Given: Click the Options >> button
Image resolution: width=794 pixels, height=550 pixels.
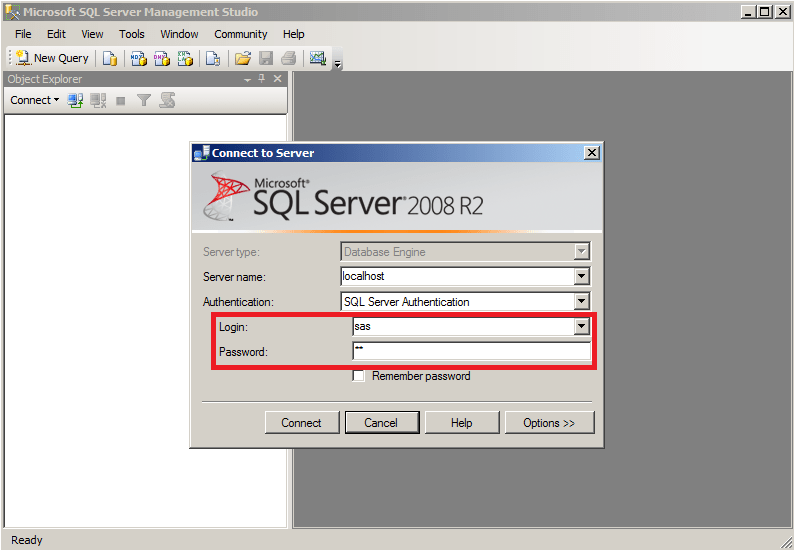Looking at the screenshot, I should point(549,423).
